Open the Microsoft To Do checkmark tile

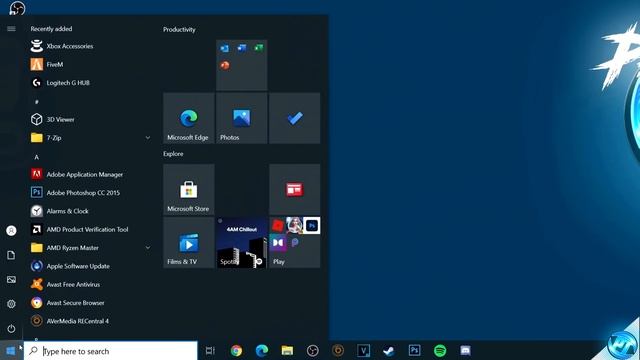click(x=295, y=118)
